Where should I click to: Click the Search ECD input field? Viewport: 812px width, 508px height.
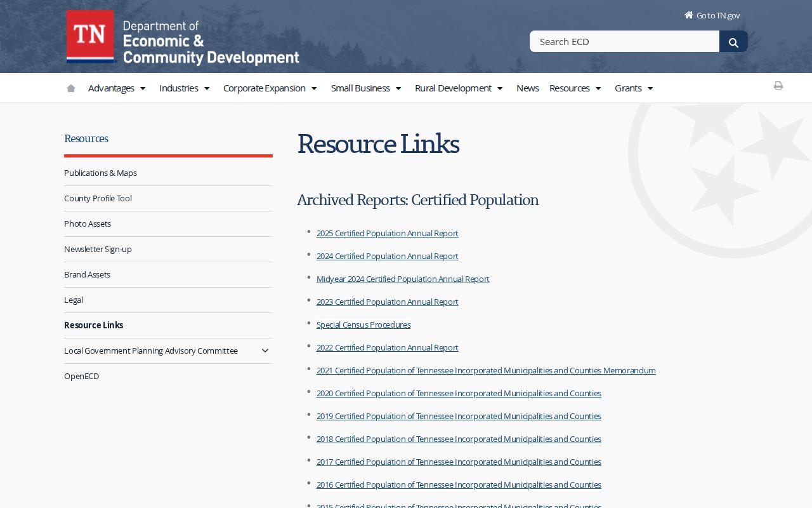(625, 41)
